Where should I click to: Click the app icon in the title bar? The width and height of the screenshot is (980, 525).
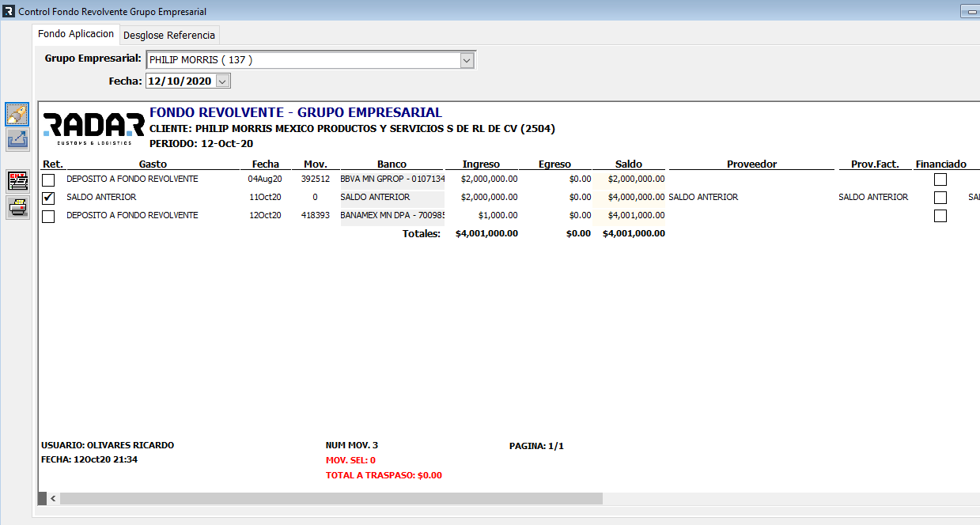pos(9,11)
